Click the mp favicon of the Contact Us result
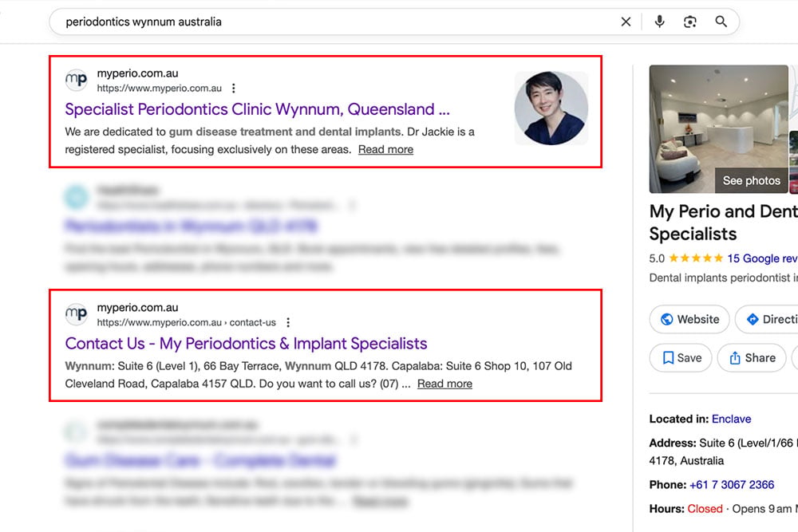The image size is (798, 532). 77,314
